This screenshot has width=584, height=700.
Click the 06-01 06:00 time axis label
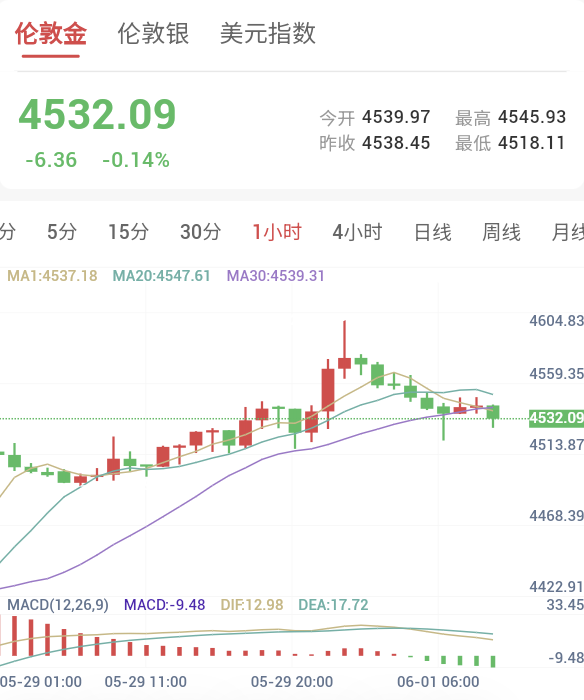click(x=438, y=682)
